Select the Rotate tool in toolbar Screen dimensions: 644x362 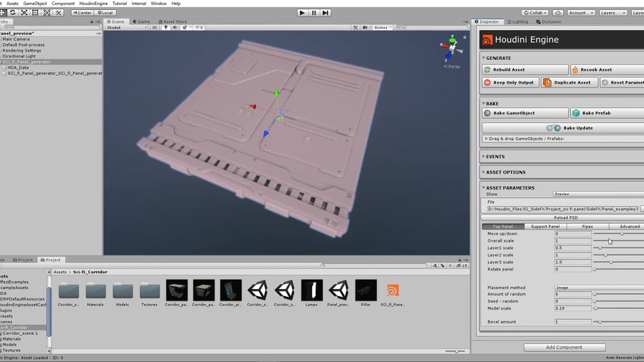(13, 13)
